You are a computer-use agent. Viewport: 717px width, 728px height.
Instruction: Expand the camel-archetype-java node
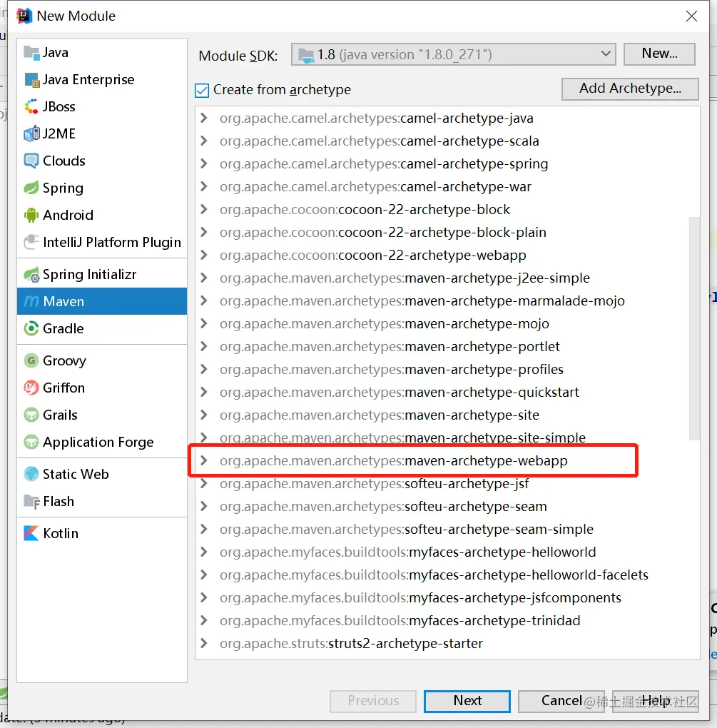204,118
